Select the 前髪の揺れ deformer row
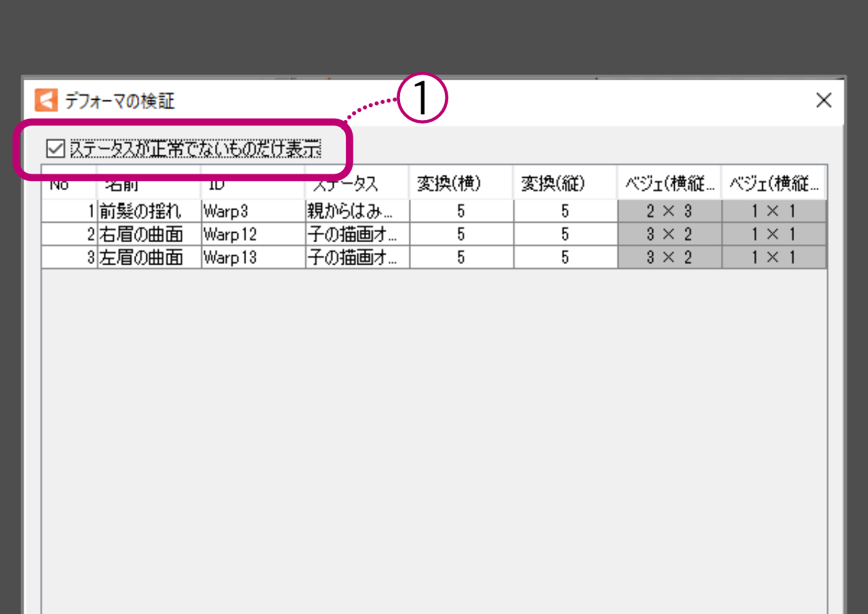The height and width of the screenshot is (614, 868). click(x=140, y=212)
